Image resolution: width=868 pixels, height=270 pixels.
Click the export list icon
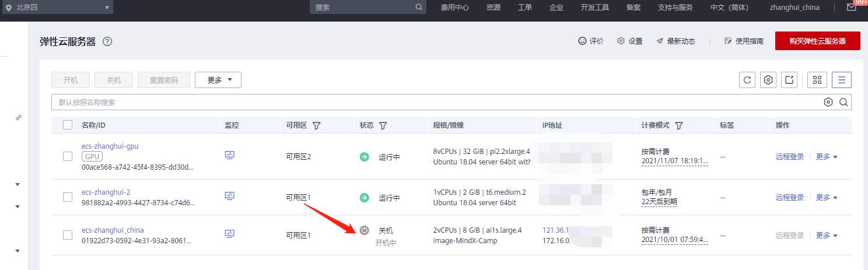tap(789, 80)
